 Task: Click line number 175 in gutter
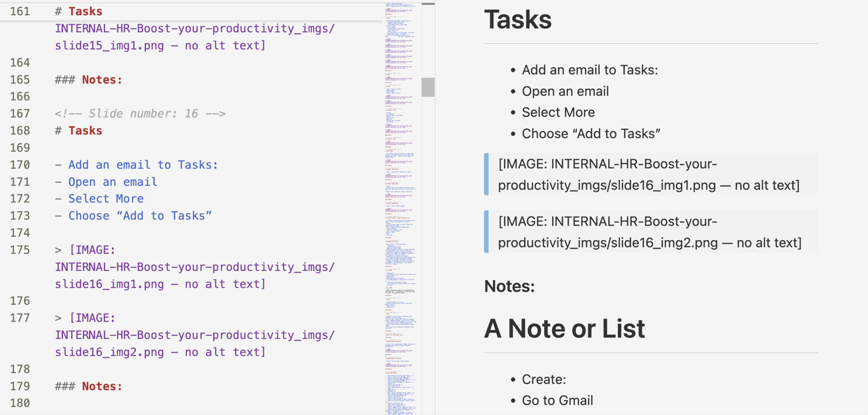point(20,250)
